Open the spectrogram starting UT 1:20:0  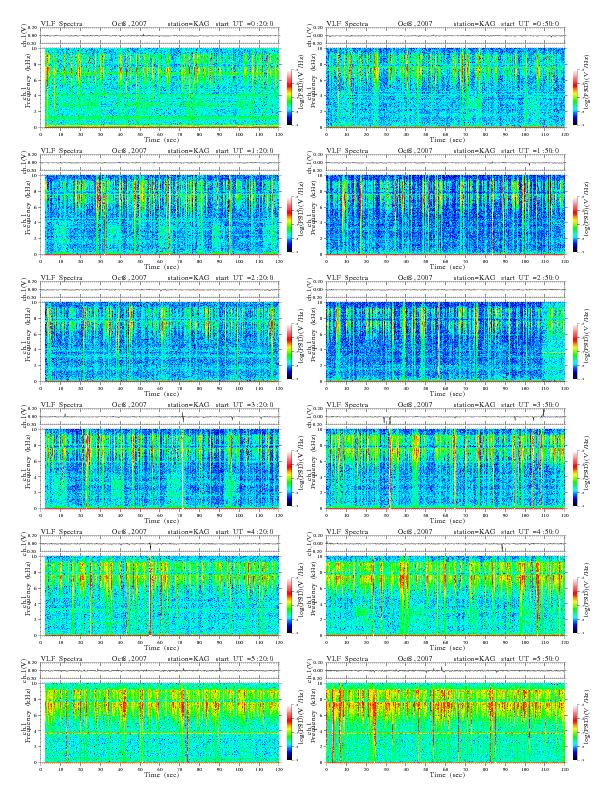click(x=160, y=215)
